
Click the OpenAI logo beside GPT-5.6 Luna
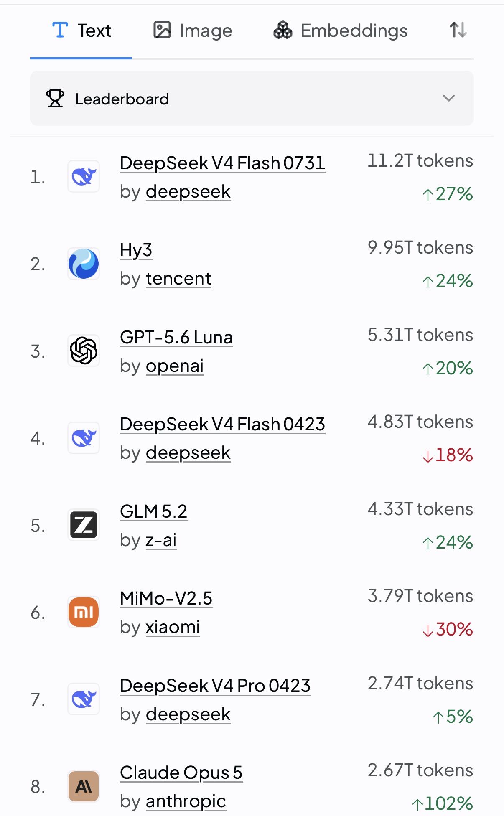coord(84,351)
